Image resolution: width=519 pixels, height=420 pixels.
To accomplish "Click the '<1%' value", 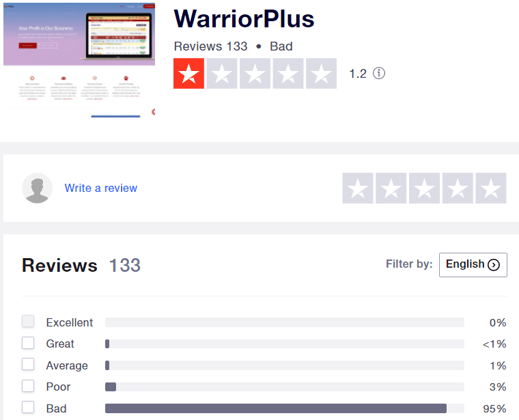I will point(494,344).
